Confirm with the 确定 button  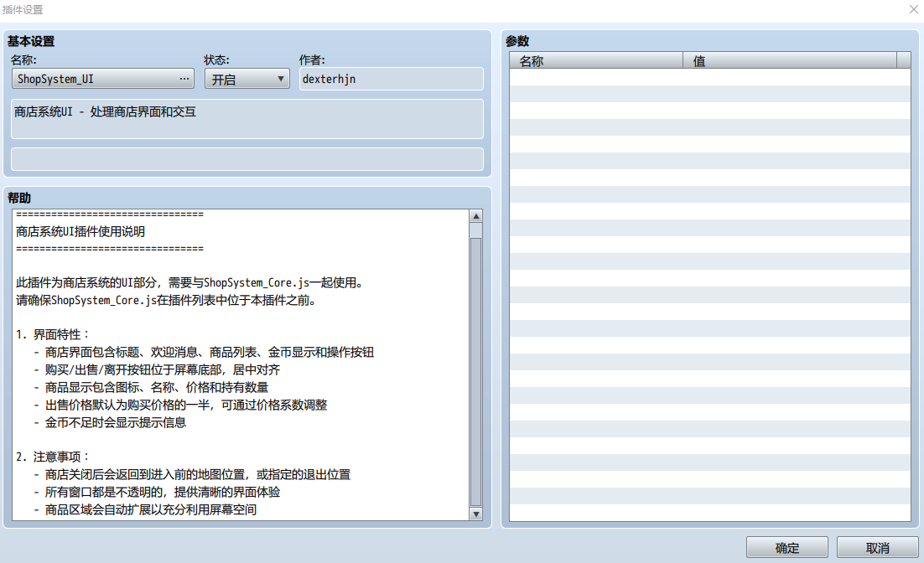[x=787, y=548]
